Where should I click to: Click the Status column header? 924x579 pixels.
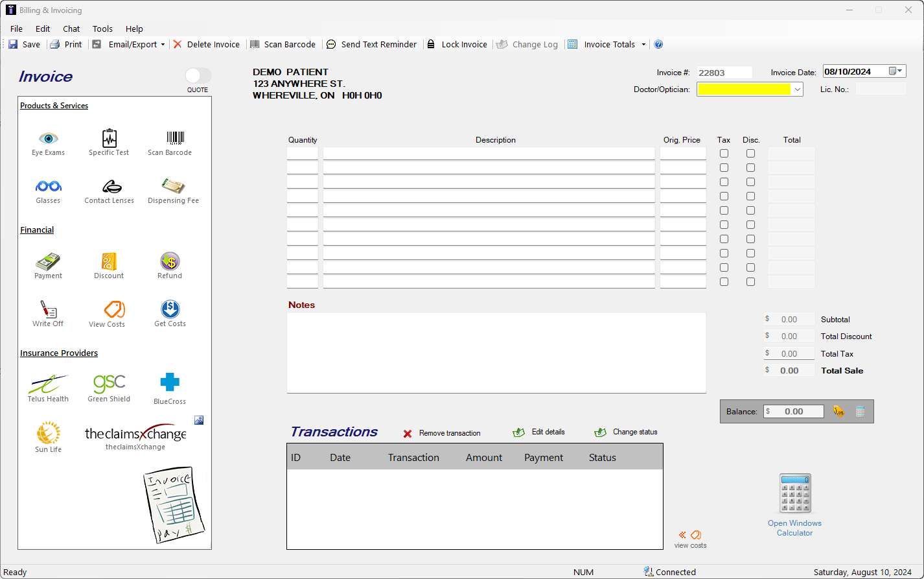coord(603,457)
